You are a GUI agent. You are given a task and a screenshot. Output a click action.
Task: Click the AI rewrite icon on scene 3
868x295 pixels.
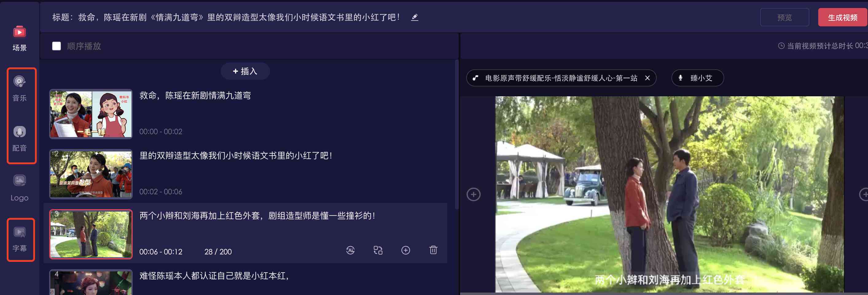click(x=350, y=250)
